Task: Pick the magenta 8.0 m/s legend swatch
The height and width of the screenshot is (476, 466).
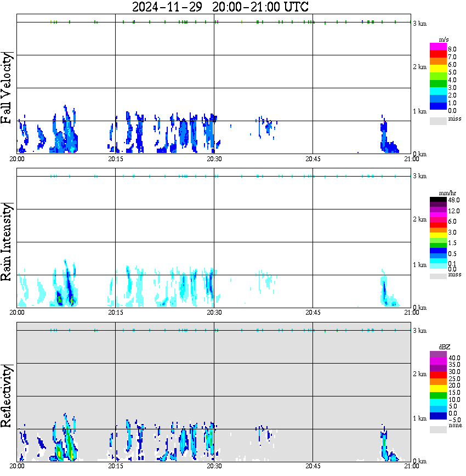Action: coord(438,47)
